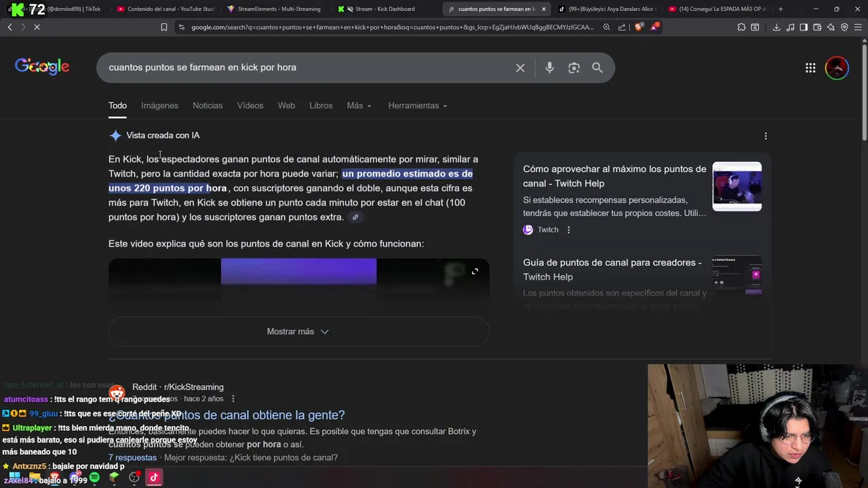Screen dimensions: 868x488
Task: Open a new browser tab
Action: click(x=781, y=9)
